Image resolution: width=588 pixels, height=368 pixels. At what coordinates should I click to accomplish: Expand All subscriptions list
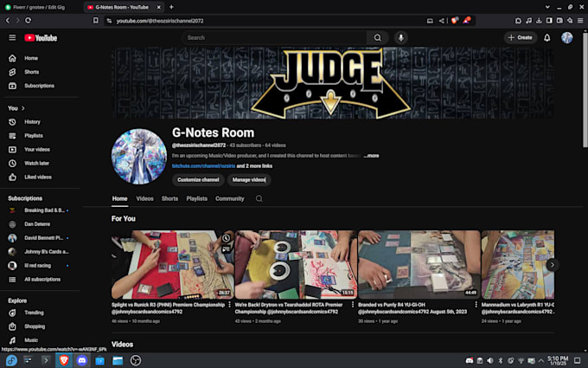(x=41, y=280)
